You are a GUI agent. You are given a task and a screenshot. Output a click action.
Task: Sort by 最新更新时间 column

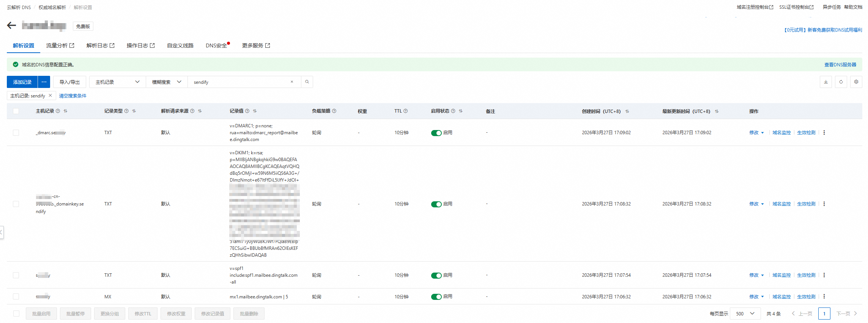tap(717, 111)
